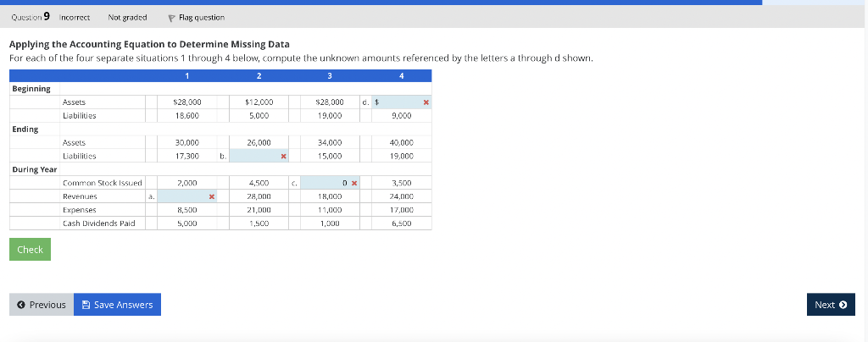Click the column header '4'

(401, 75)
